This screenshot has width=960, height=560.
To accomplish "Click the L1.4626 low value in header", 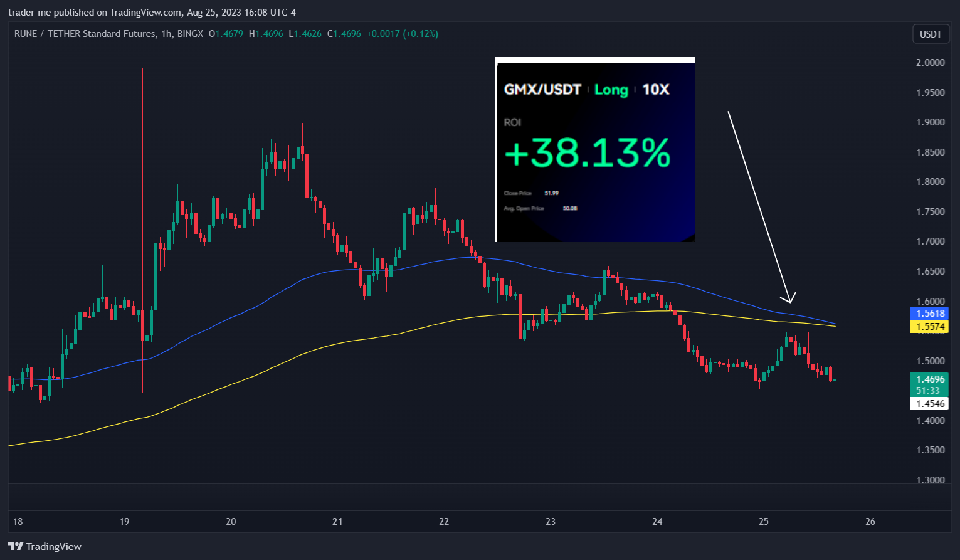I will [305, 34].
